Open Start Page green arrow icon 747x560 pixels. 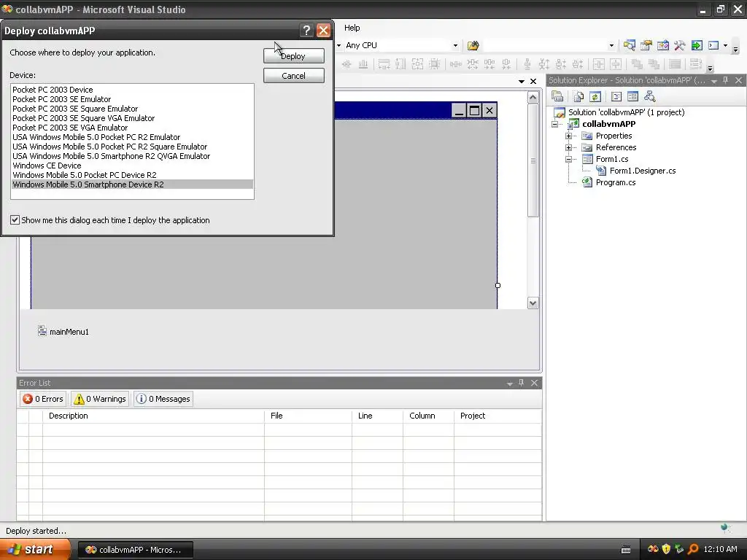[x=697, y=45]
